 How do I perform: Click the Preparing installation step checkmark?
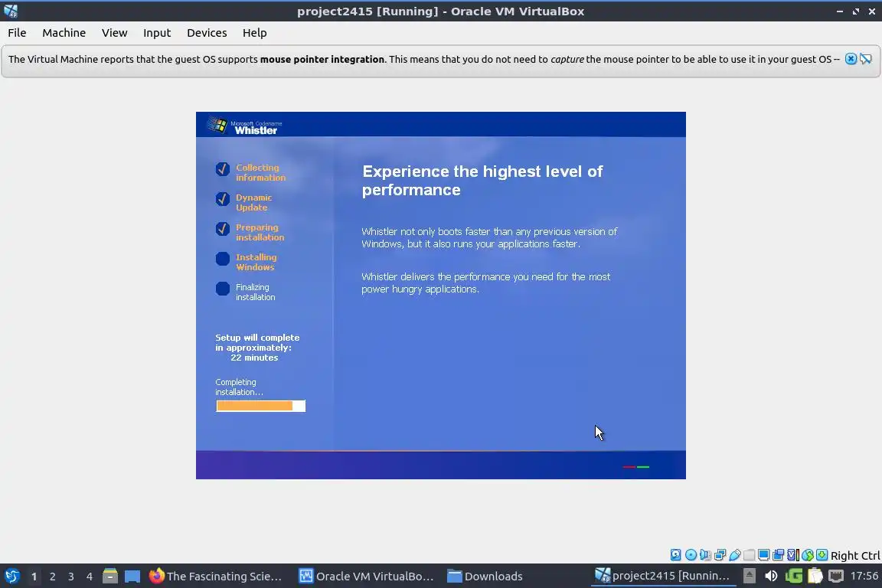(x=223, y=228)
